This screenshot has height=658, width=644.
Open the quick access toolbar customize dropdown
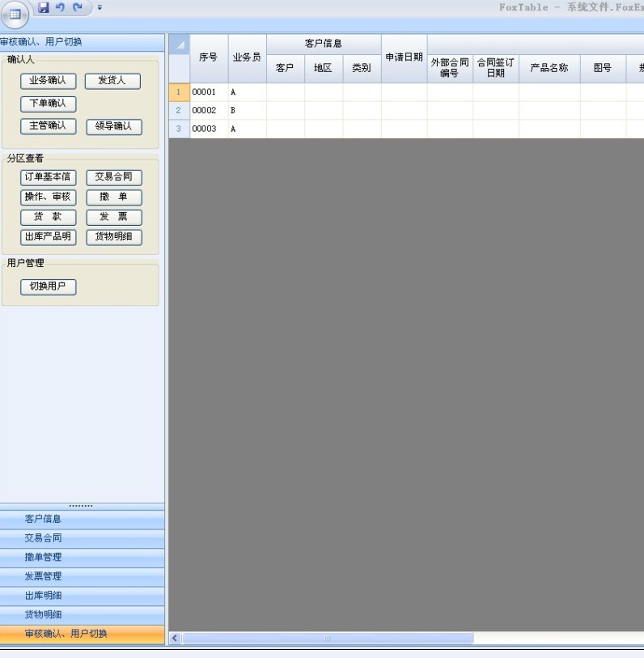[x=100, y=7]
